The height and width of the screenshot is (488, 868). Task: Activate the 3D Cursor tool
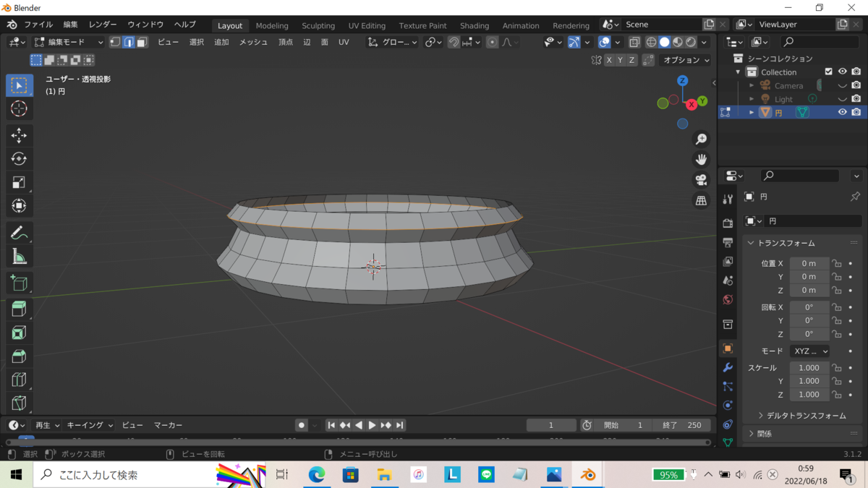click(x=20, y=108)
